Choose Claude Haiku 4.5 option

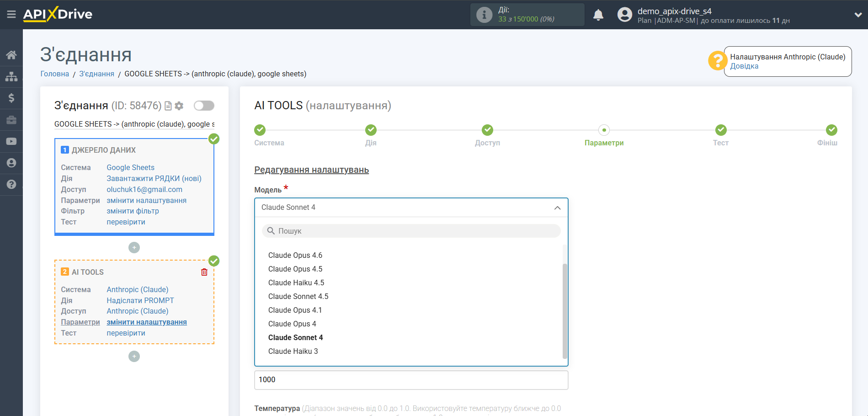296,283
